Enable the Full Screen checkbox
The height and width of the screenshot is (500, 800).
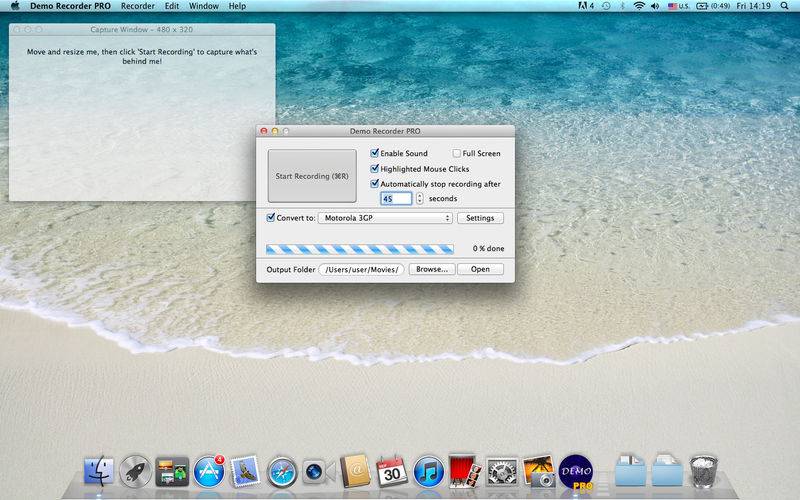456,153
